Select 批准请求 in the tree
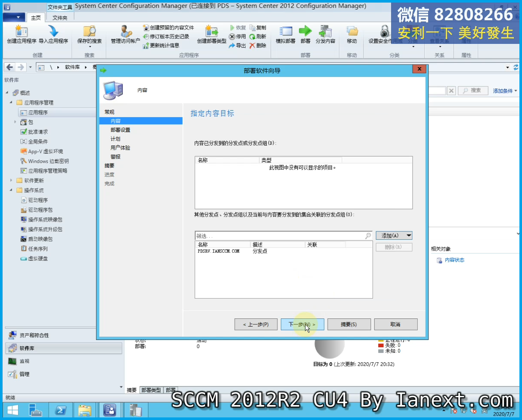Image resolution: width=522 pixels, height=420 pixels. [38, 132]
